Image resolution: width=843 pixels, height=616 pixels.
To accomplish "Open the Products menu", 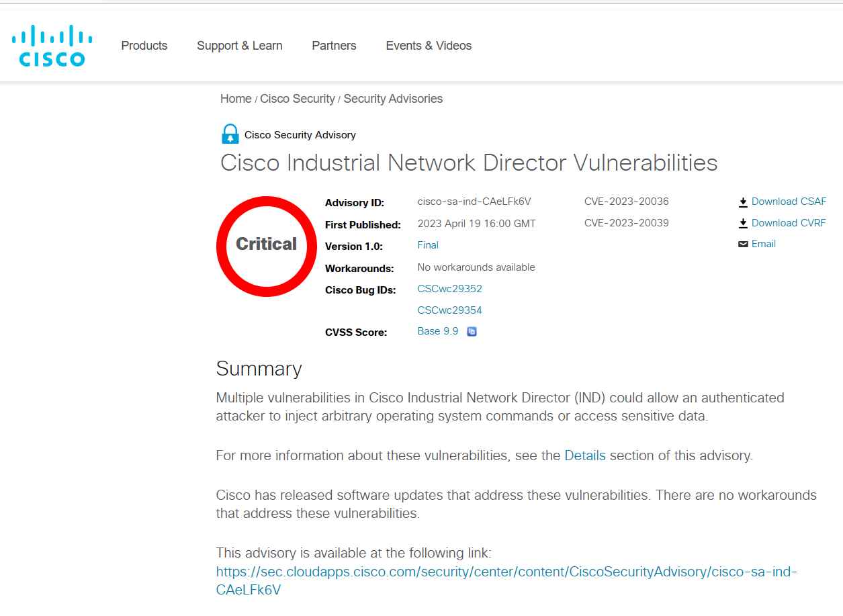I will pyautogui.click(x=144, y=46).
